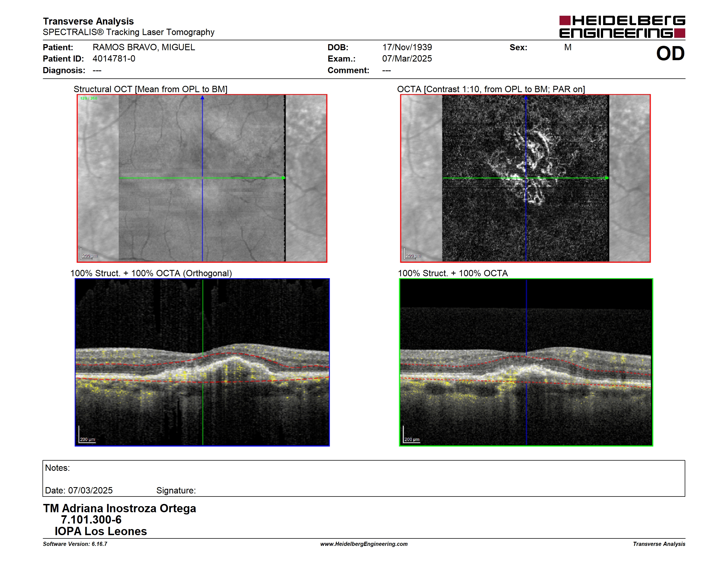Select 'SPECTRALIS® Tracking Laser Tomography' subtitle
The width and height of the screenshot is (728, 563).
[x=128, y=32]
